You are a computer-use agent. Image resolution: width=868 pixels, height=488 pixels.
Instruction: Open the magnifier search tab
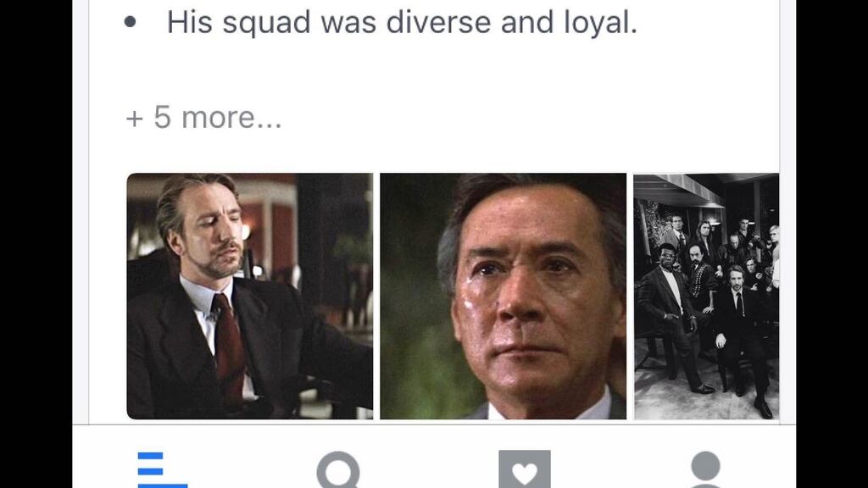(338, 469)
